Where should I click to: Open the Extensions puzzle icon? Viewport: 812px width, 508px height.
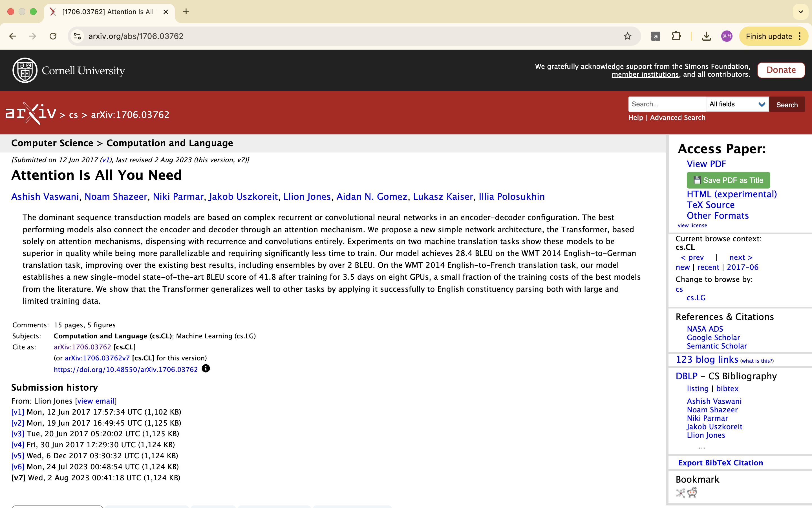[x=676, y=36]
